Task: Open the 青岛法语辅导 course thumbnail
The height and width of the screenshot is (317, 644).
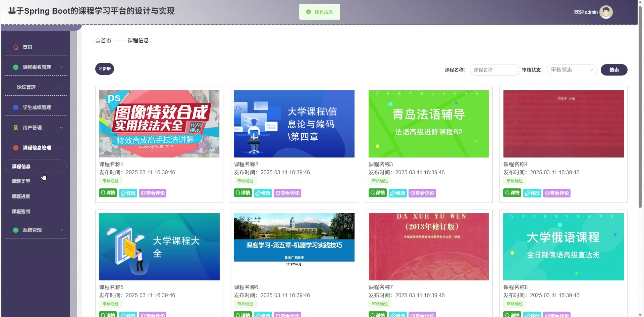Action: 429,124
